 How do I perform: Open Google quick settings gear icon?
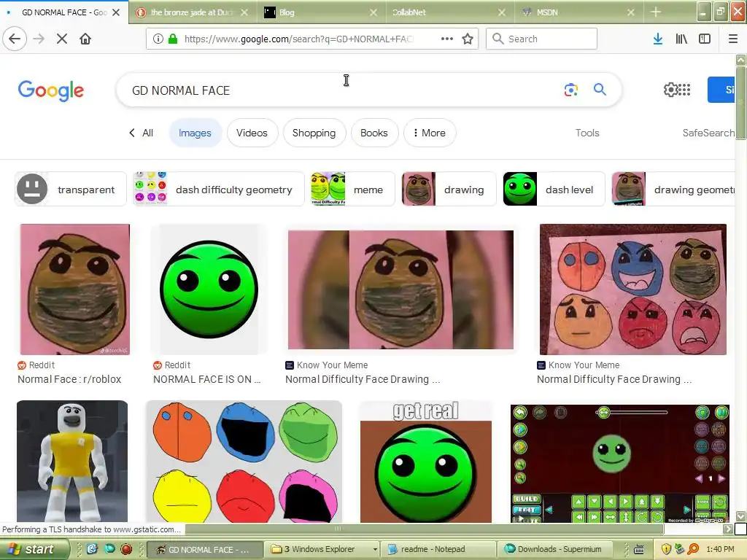pos(670,90)
